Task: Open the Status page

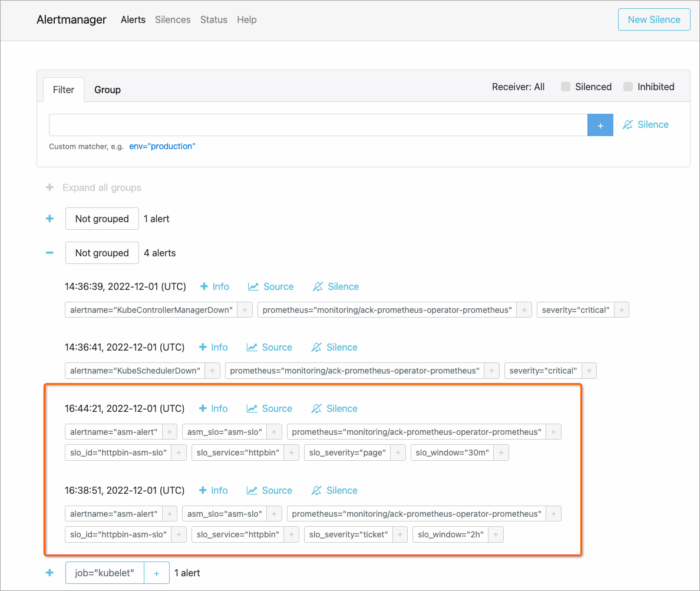Action: [213, 19]
